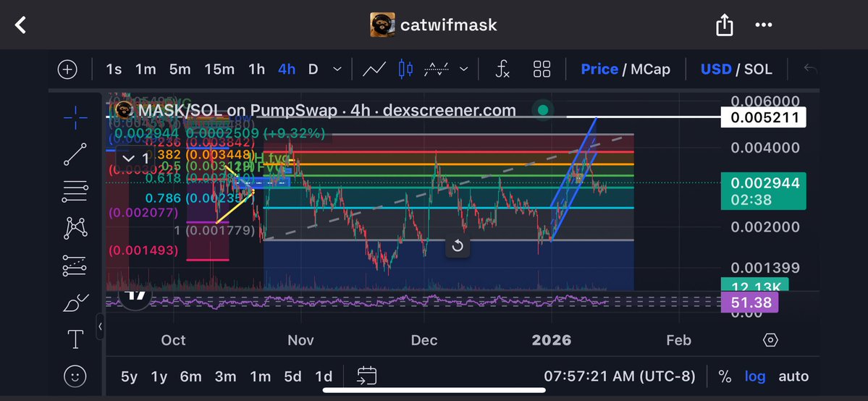Expand the timeframe dropdown chevron

(337, 69)
